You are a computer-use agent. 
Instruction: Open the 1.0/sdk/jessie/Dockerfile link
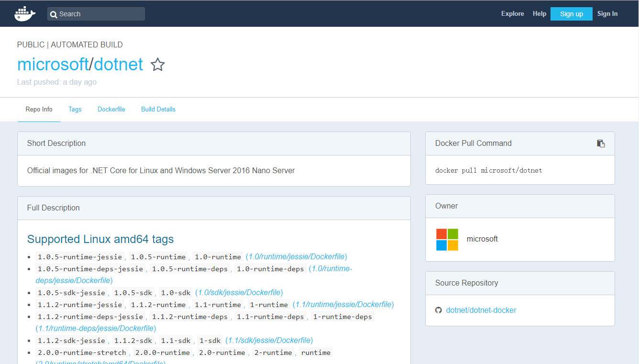(239, 293)
